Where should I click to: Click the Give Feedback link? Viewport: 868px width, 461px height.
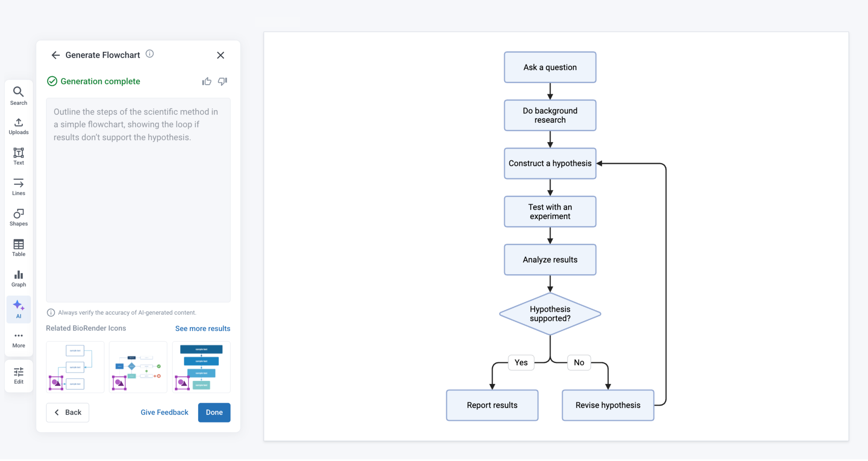[x=164, y=412]
